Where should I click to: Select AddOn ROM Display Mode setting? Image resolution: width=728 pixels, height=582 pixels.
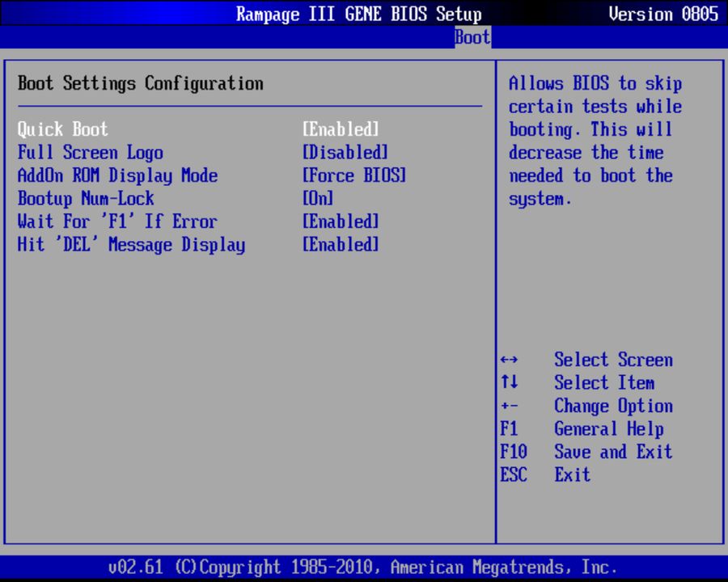click(x=117, y=175)
